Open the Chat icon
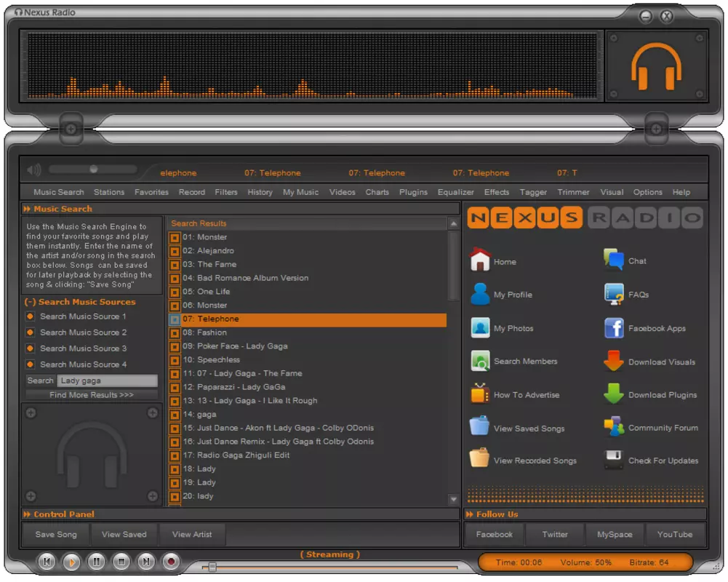Viewport: 728px width, 582px height. point(613,259)
